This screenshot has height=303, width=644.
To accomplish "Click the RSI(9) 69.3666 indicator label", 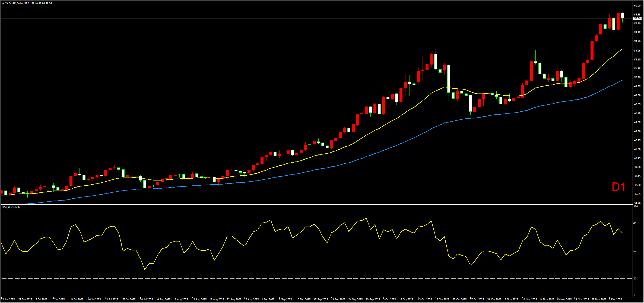I will 11,207.
